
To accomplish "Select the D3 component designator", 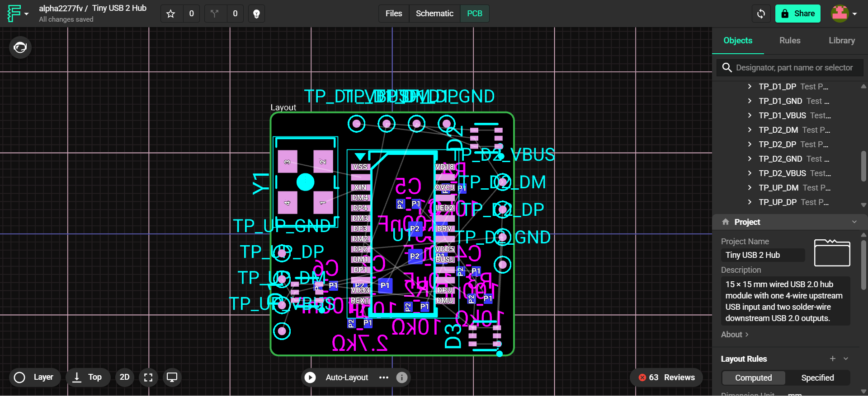I will coord(453,336).
